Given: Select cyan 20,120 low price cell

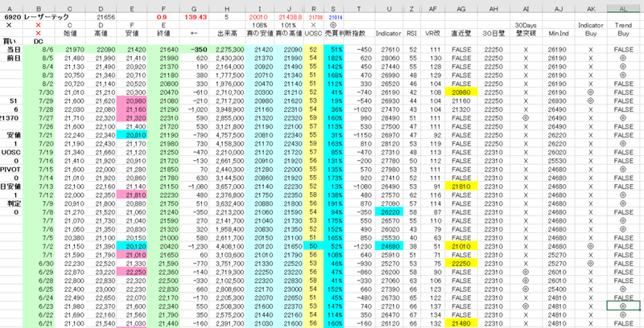Looking at the screenshot, I should click(133, 247).
